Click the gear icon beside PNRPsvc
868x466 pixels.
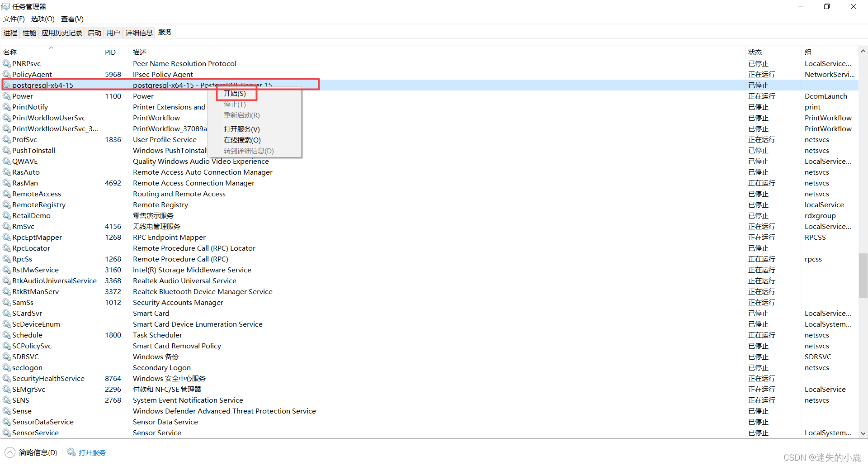click(x=7, y=63)
